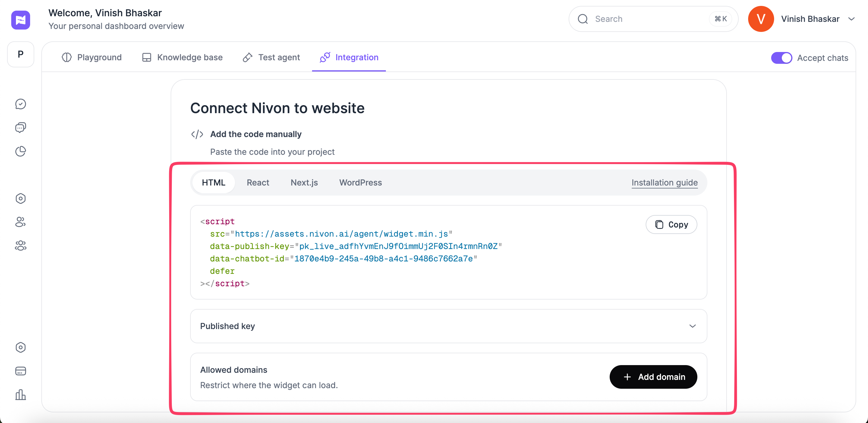Click the data-publish-key value in the snippet
Image resolution: width=868 pixels, height=423 pixels.
[x=398, y=246]
